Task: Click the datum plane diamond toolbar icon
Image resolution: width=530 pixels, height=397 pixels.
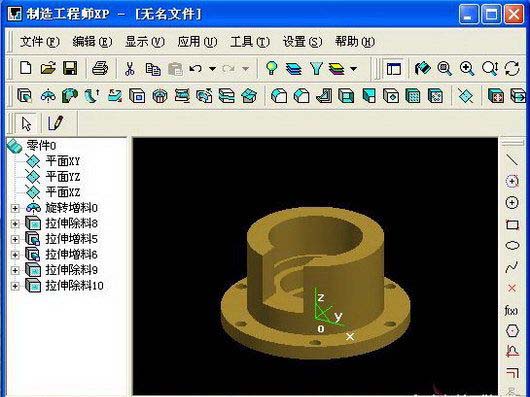Action: 466,96
